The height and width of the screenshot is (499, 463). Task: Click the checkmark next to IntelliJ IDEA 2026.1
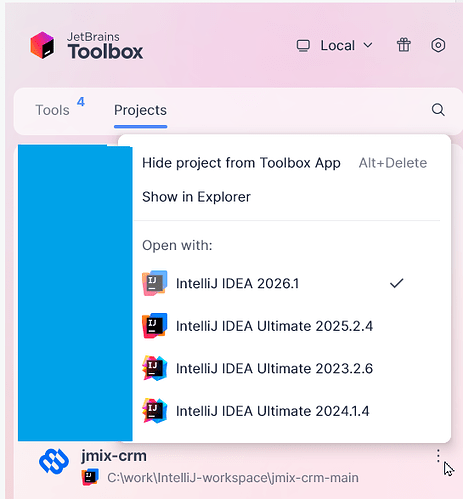(396, 283)
